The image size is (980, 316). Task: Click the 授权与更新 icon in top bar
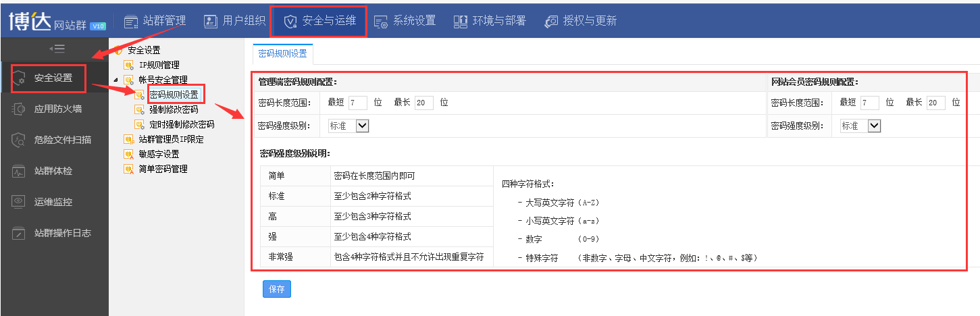[551, 22]
